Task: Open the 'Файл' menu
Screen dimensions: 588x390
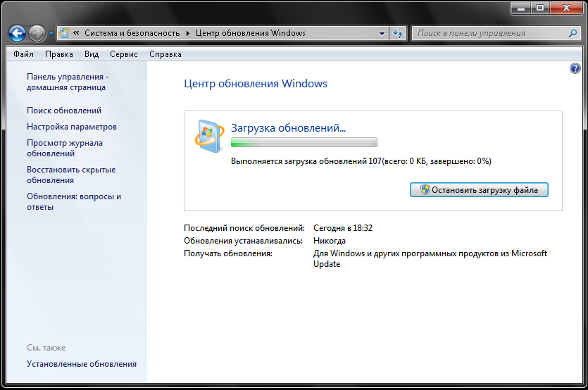Action: (x=24, y=54)
